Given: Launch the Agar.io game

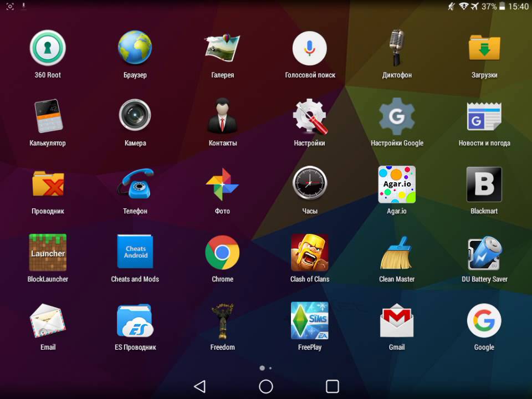Looking at the screenshot, I should click(397, 184).
